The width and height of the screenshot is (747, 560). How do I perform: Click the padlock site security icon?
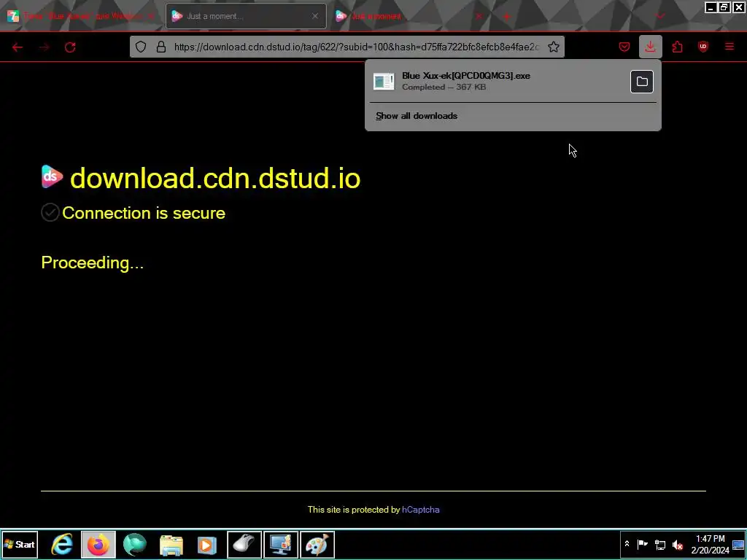click(x=161, y=47)
